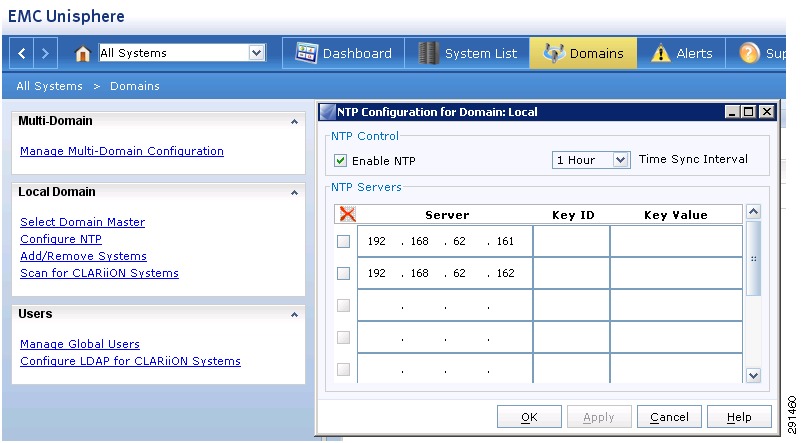Click Key ID cell for 192.168.62.162
This screenshot has height=443, width=802.
(571, 273)
